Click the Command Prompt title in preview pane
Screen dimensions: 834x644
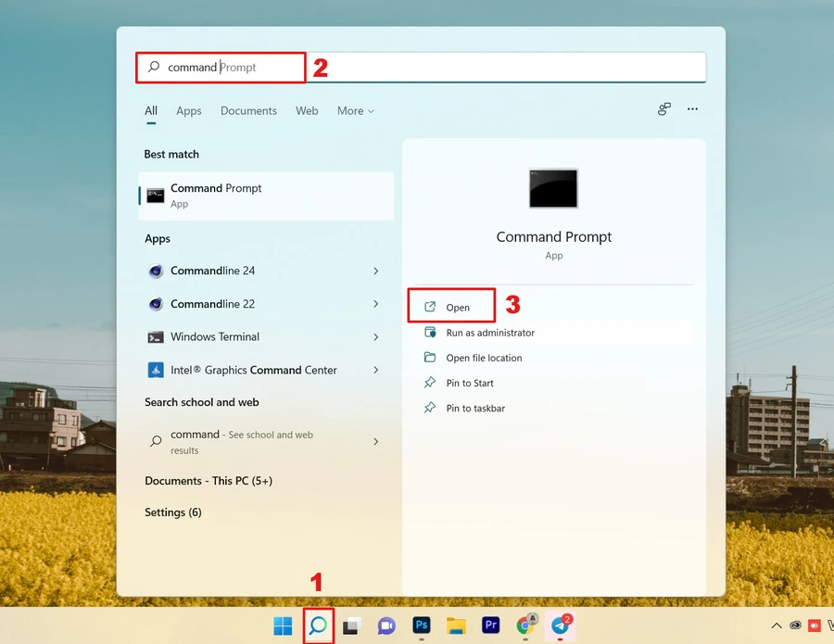[x=554, y=236]
